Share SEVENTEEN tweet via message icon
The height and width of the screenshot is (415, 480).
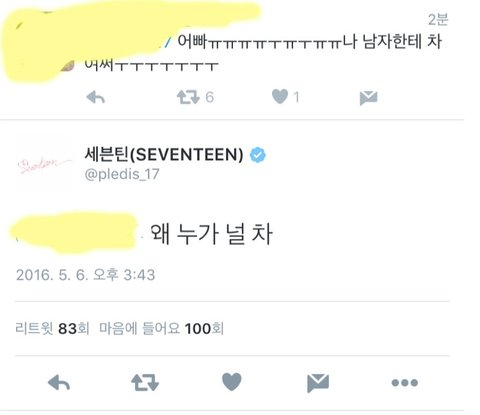[x=318, y=383]
